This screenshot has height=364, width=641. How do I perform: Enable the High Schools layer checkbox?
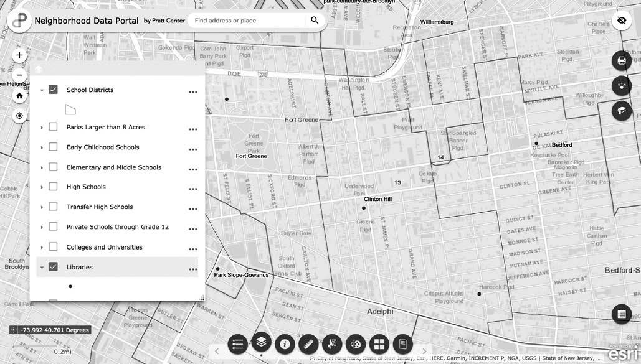click(x=53, y=187)
